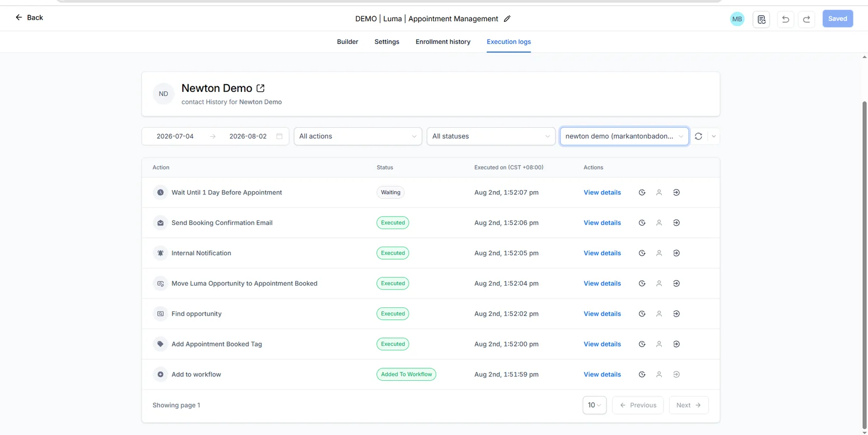868x435 pixels.
Task: Switch to the Settings tab
Action: 387,42
